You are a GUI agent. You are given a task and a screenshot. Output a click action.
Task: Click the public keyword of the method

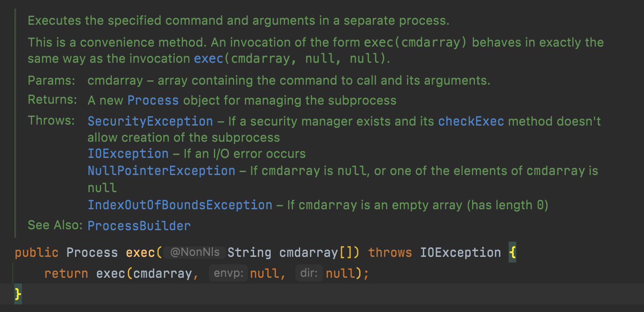37,252
